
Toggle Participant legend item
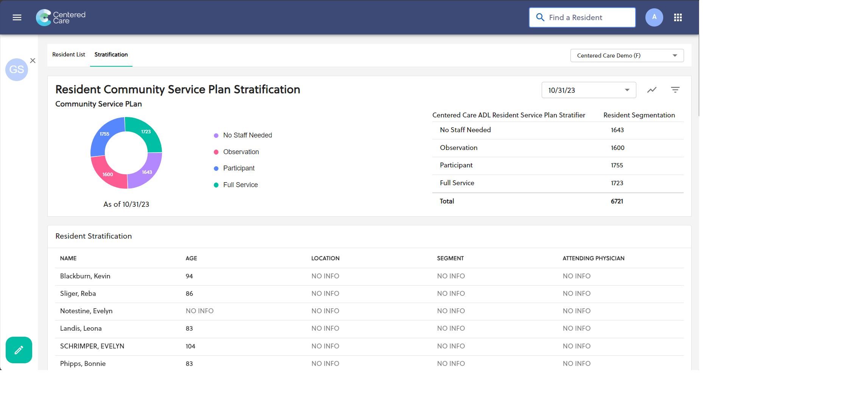pos(234,168)
